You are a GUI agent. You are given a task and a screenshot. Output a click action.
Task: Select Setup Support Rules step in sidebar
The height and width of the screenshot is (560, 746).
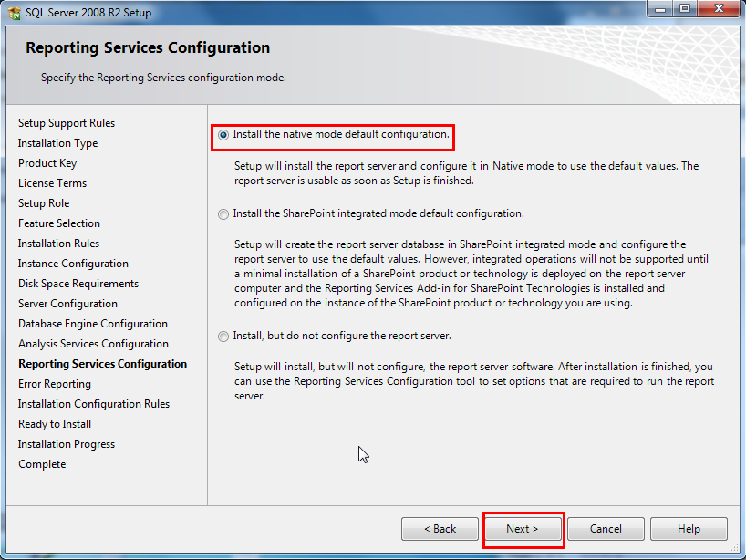pyautogui.click(x=67, y=123)
